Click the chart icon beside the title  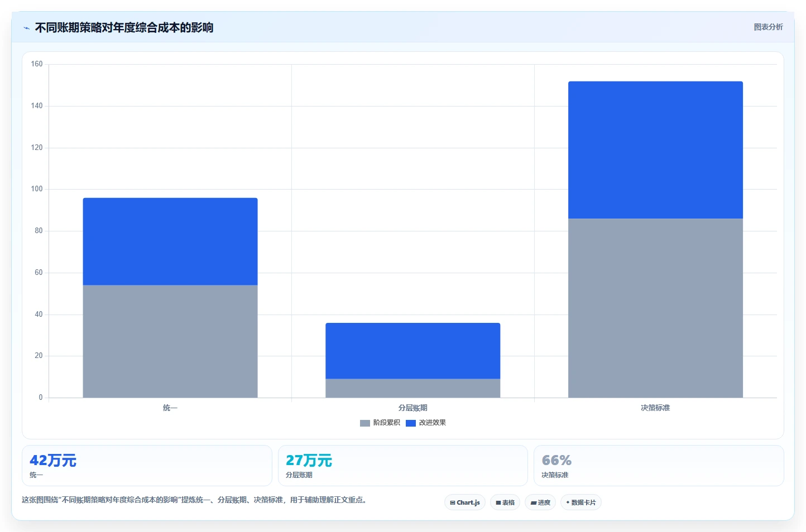click(26, 28)
